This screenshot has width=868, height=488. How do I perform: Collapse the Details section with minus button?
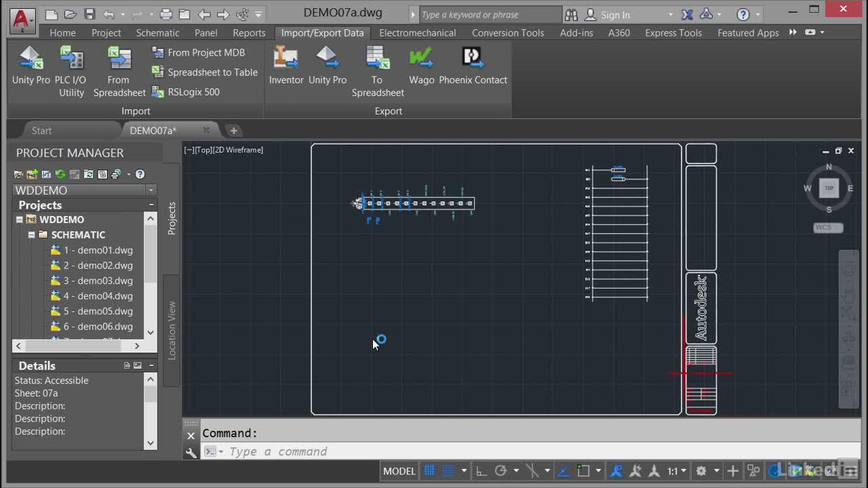coord(151,365)
